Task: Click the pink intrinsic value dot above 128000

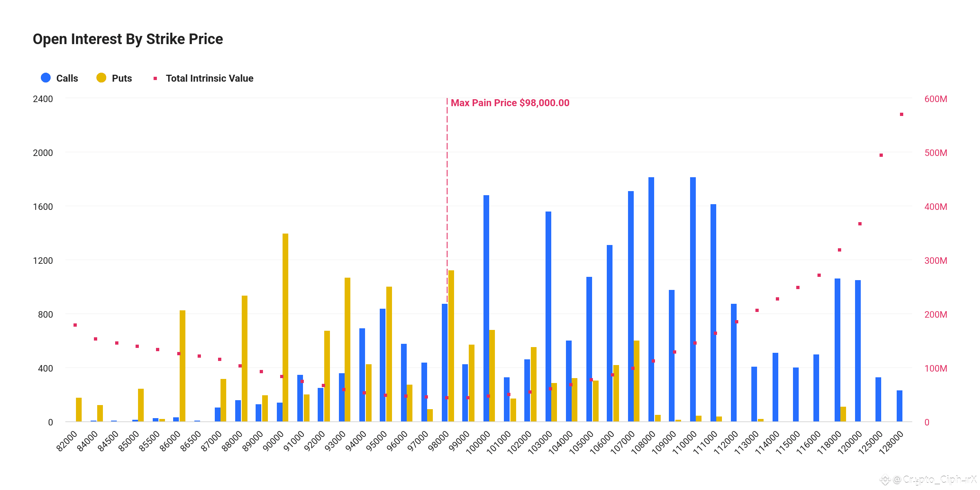Action: (x=901, y=115)
